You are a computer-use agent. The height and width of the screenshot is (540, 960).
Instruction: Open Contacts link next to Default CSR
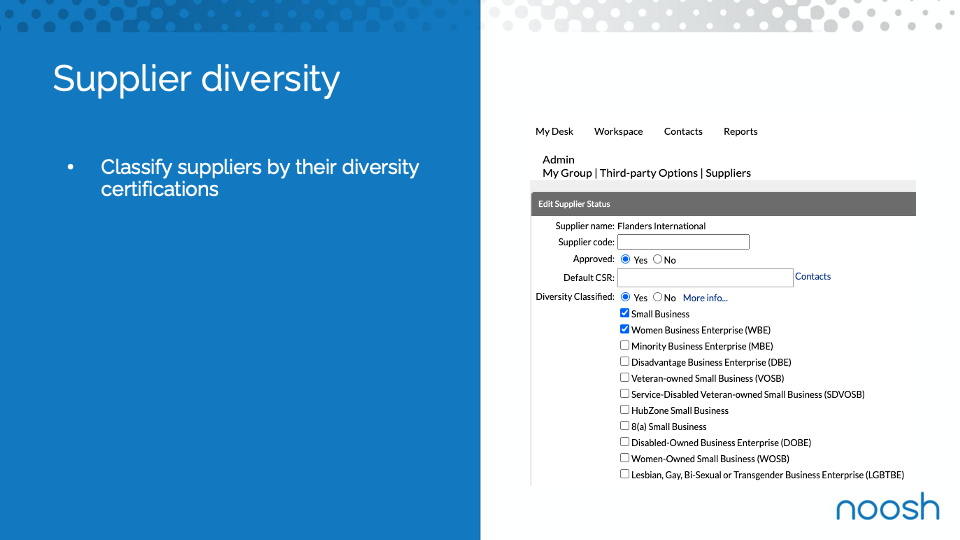click(x=812, y=277)
